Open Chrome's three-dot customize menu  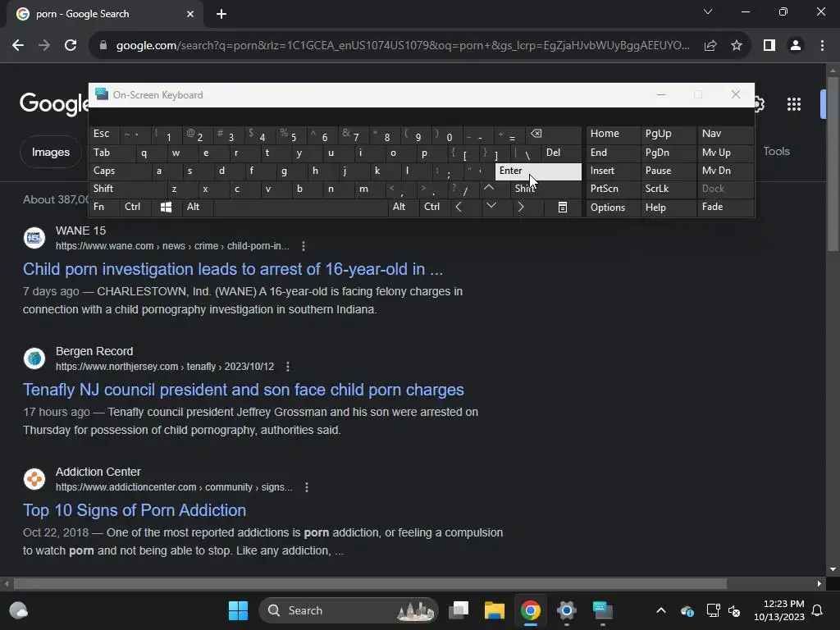(822, 46)
